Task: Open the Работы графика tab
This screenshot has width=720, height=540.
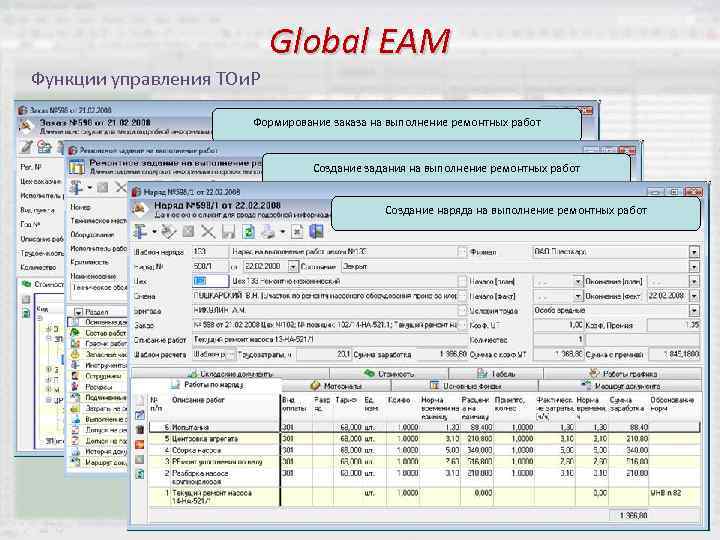Action: tap(623, 374)
